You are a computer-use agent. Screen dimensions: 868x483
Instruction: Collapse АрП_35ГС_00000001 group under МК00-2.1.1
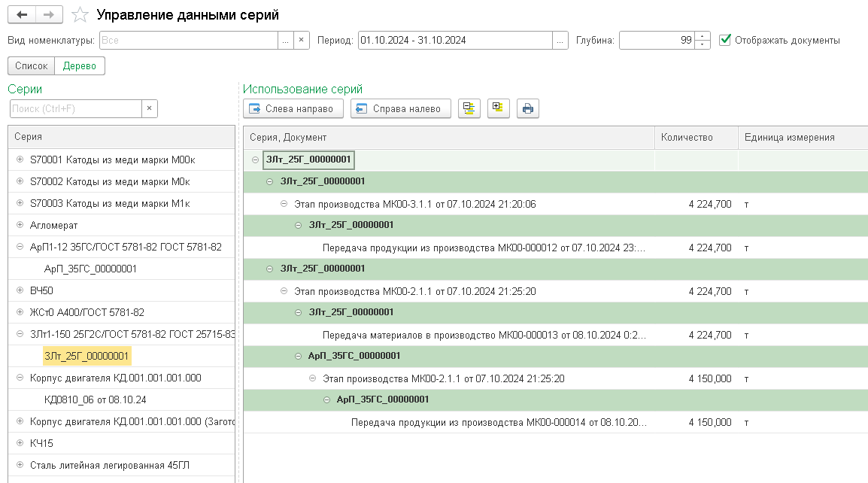tap(298, 356)
